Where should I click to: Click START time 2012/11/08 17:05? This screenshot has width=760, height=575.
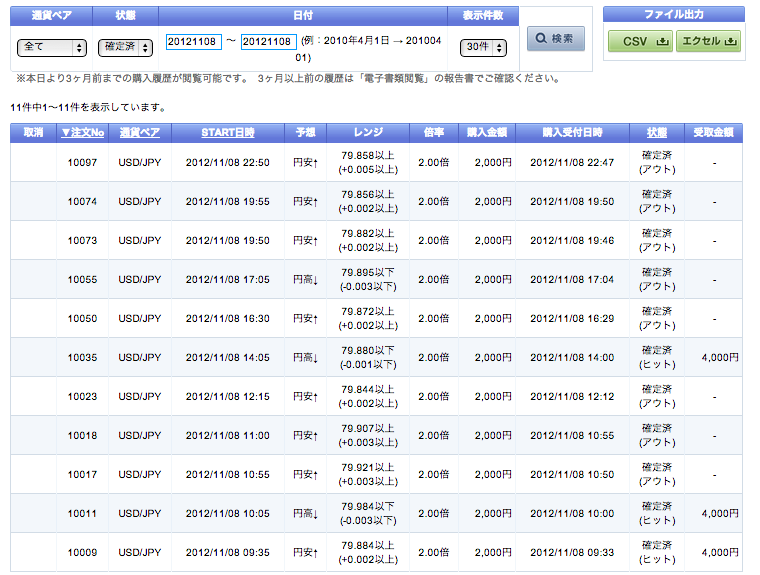tap(227, 280)
